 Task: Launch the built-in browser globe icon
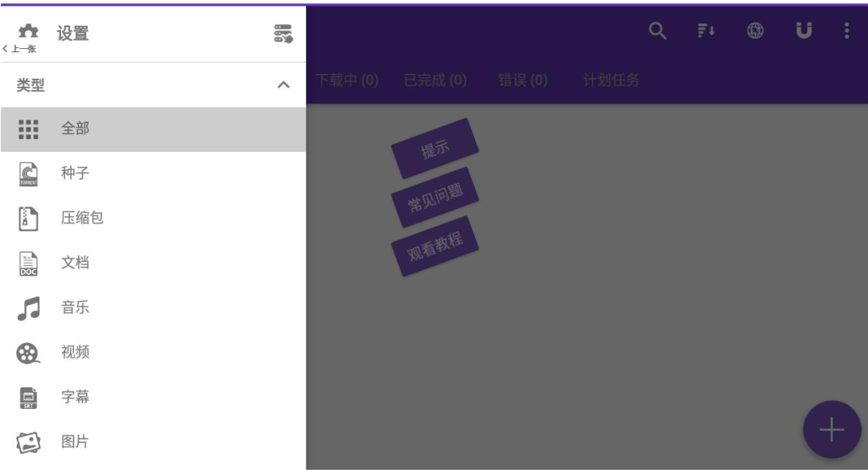(x=754, y=32)
